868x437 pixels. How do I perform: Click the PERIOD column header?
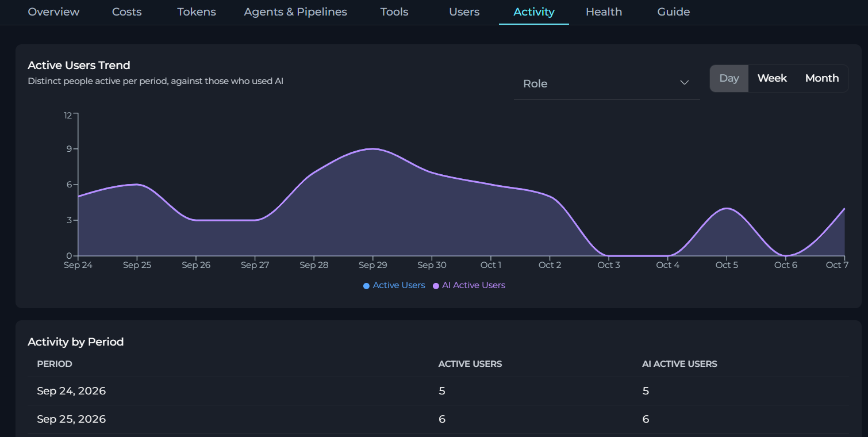coord(55,364)
